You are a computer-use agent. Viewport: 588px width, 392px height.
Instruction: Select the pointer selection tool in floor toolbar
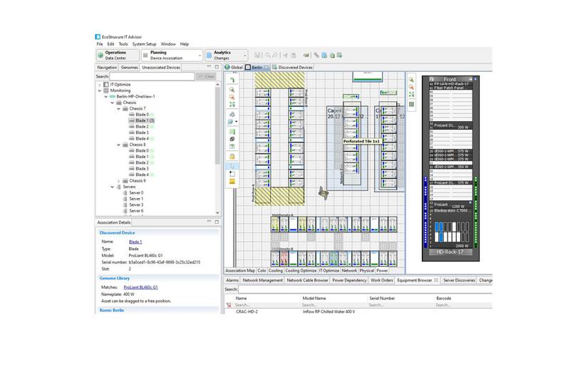[232, 166]
